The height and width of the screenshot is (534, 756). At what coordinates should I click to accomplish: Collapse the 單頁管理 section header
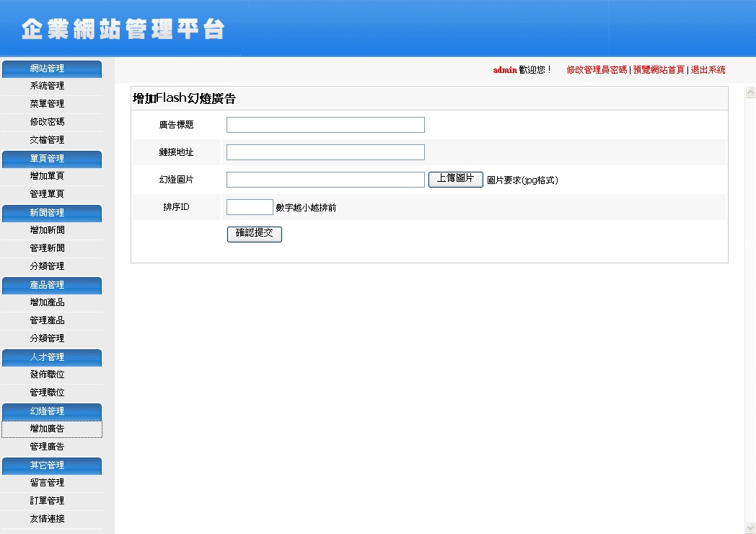[52, 159]
